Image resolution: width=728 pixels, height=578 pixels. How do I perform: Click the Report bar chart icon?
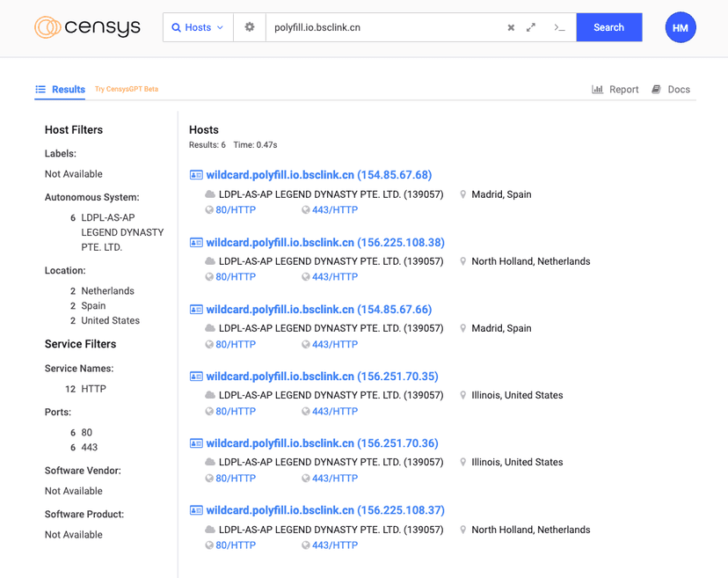[x=597, y=89]
